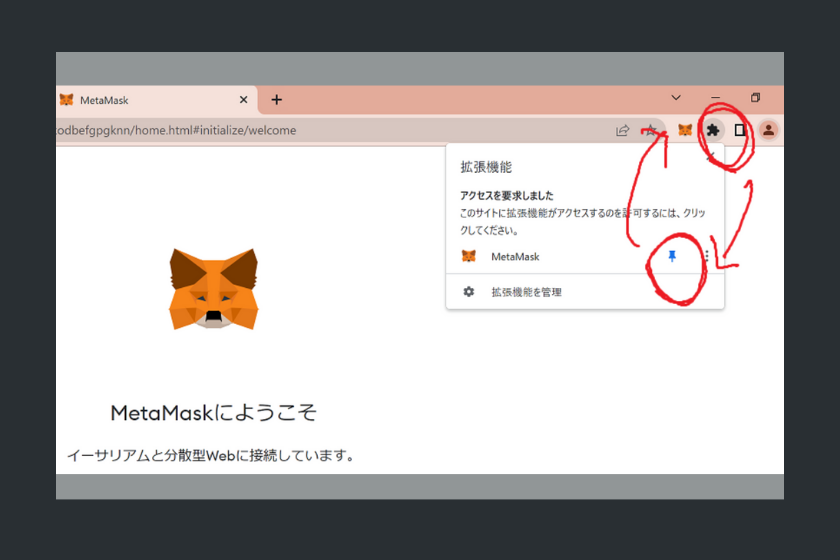
Task: Open MetaMask's three-dot more options menu
Action: click(707, 256)
